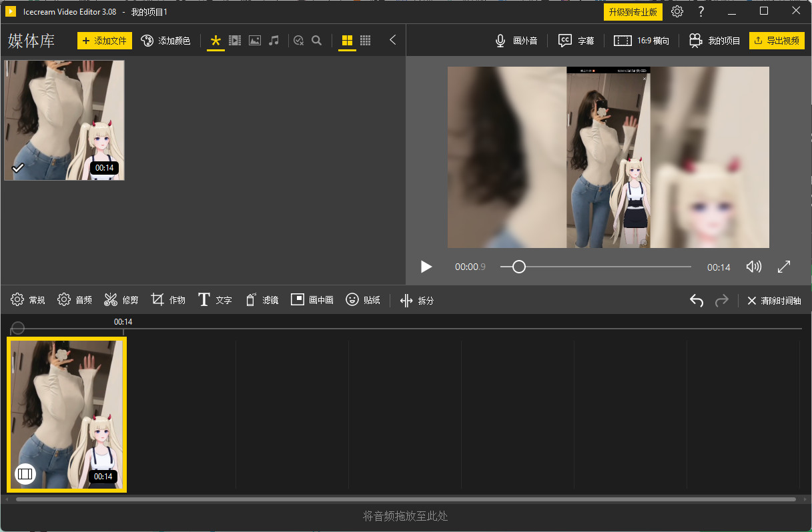
Task: Click the 升级到专业版 (Upgrade to Pro) button
Action: coord(633,12)
